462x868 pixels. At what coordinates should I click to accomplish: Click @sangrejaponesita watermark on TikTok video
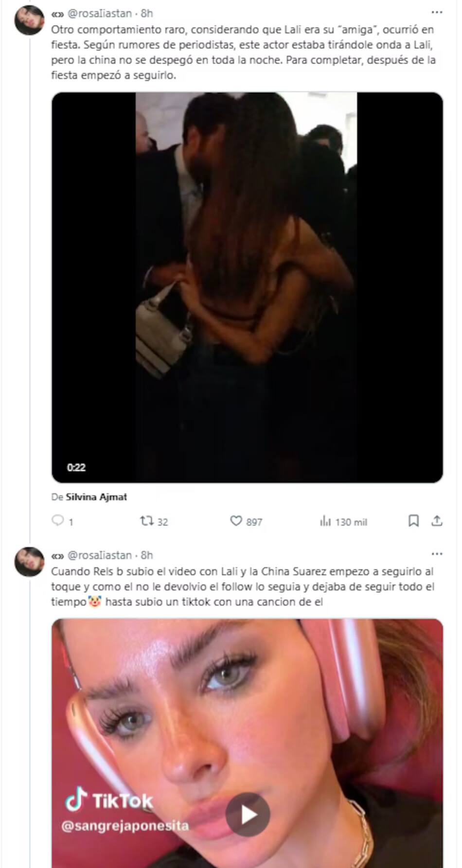click(125, 826)
